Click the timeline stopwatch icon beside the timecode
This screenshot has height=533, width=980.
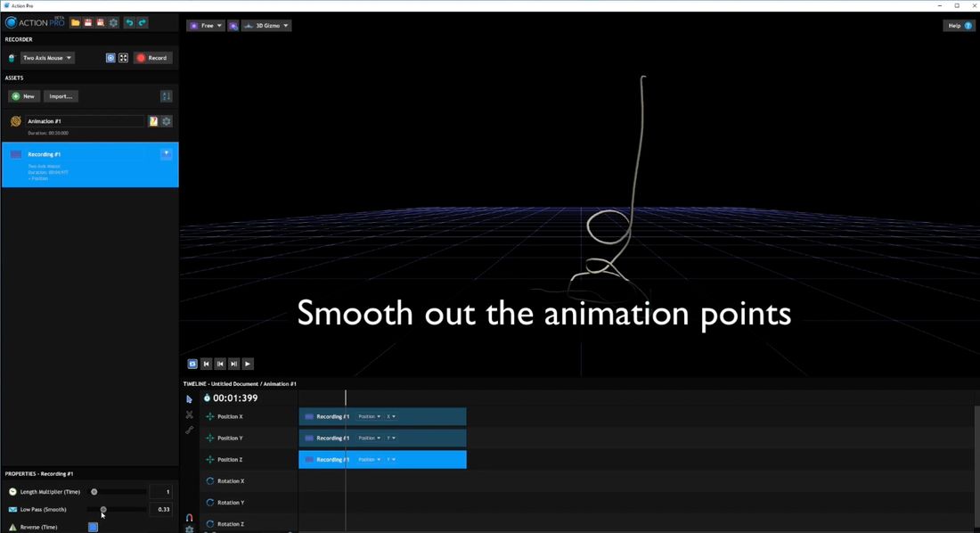207,398
